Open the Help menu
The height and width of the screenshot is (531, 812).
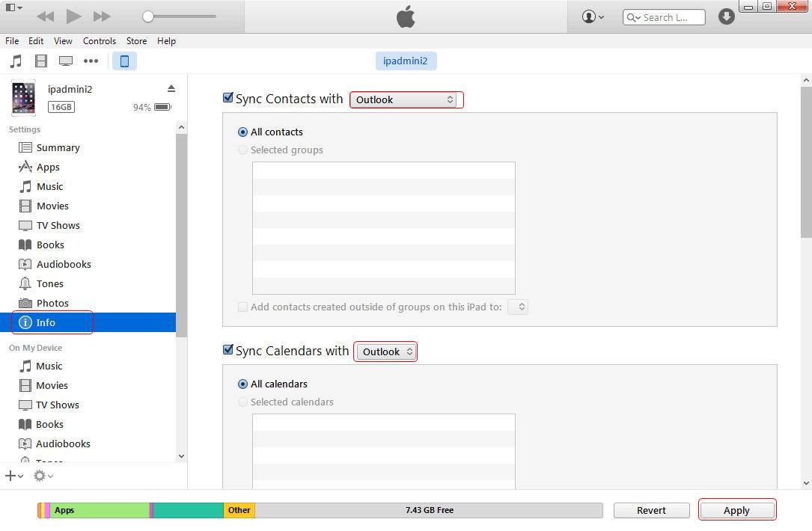click(166, 41)
